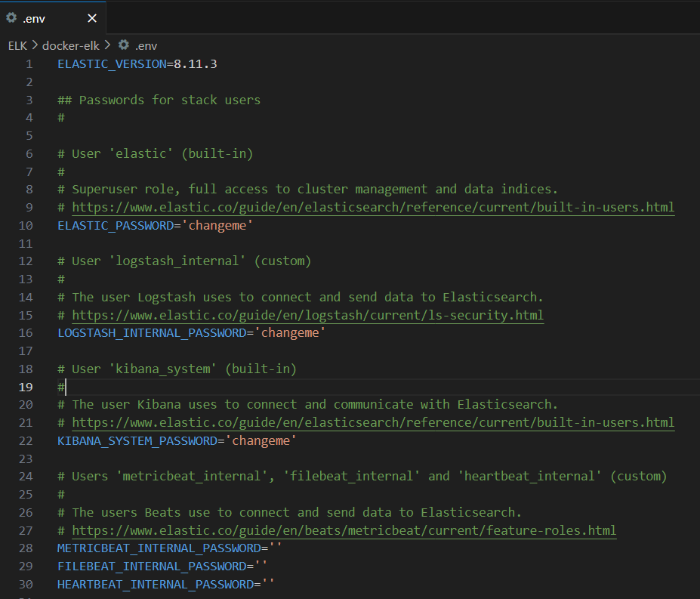Click 'changeme' value on line 16

tap(290, 333)
